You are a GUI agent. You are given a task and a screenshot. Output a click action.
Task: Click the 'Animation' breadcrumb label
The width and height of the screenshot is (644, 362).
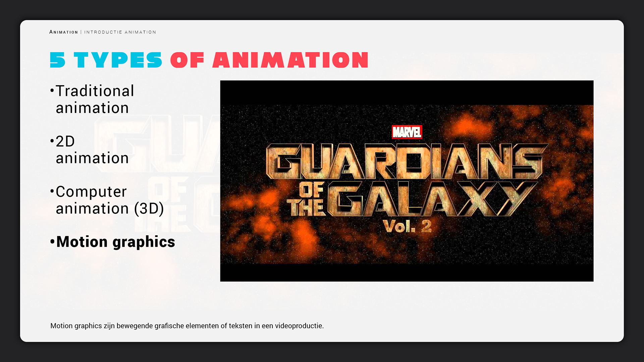click(63, 32)
